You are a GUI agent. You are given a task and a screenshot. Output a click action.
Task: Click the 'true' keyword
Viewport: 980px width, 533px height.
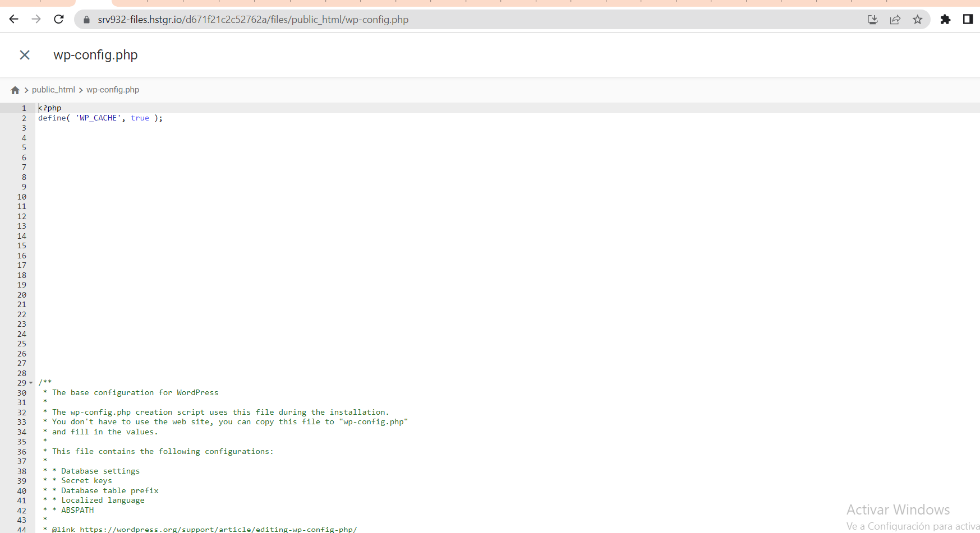pyautogui.click(x=140, y=118)
